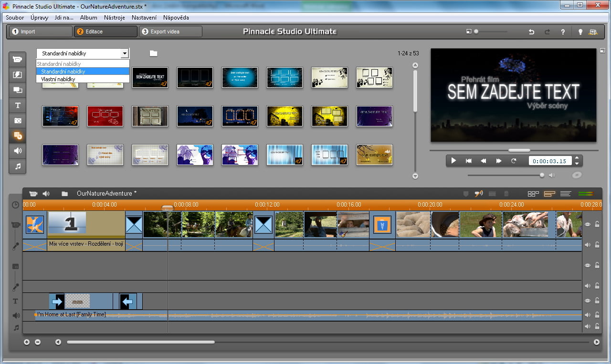This screenshot has height=364, width=611.
Task: Open the album folder browse icon
Action: 153,53
